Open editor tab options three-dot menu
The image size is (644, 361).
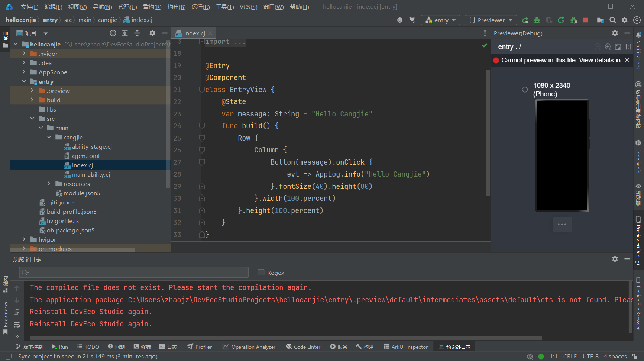(485, 33)
